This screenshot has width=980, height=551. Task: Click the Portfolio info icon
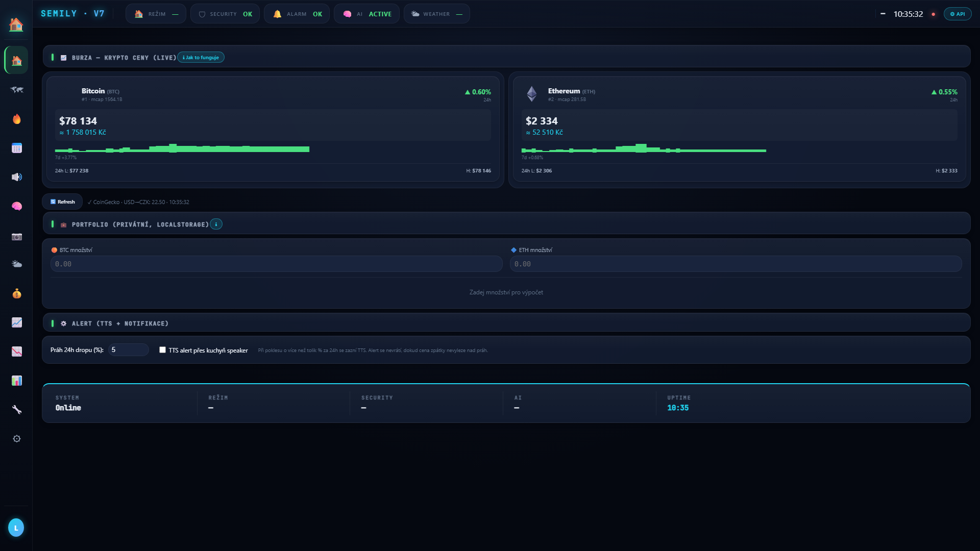[216, 224]
